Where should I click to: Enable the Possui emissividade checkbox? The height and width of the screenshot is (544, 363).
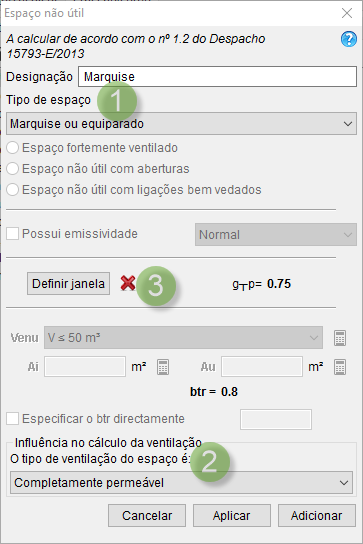(x=12, y=234)
